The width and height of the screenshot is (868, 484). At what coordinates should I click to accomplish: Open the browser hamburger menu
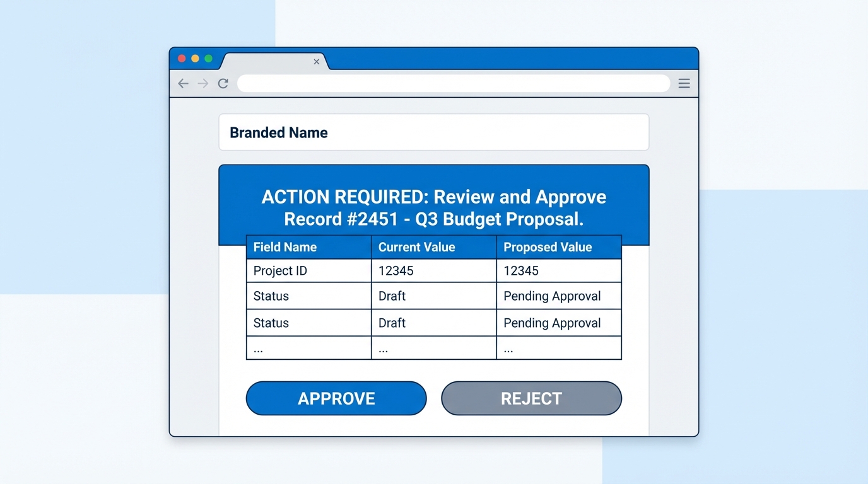click(684, 83)
